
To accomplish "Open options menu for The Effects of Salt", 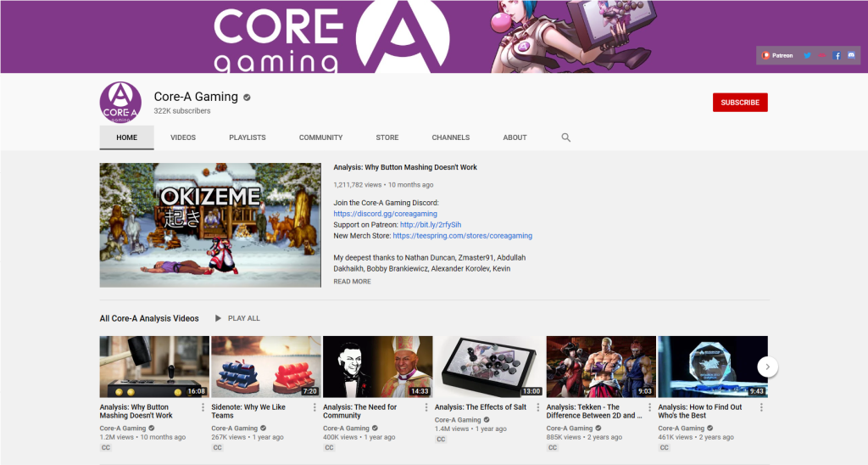I will tap(538, 407).
